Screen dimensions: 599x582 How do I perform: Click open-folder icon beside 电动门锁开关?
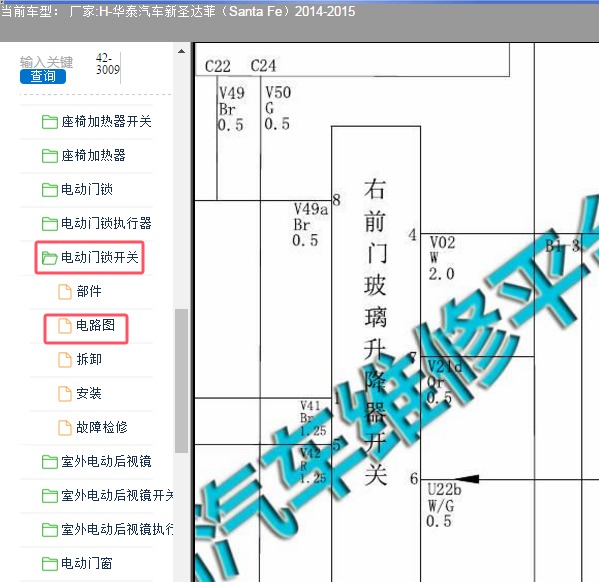50,258
